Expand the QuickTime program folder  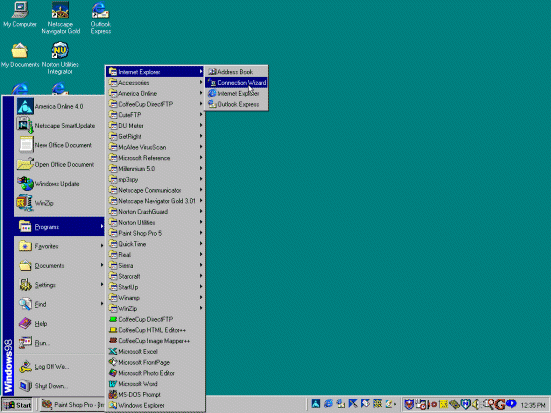[155, 244]
